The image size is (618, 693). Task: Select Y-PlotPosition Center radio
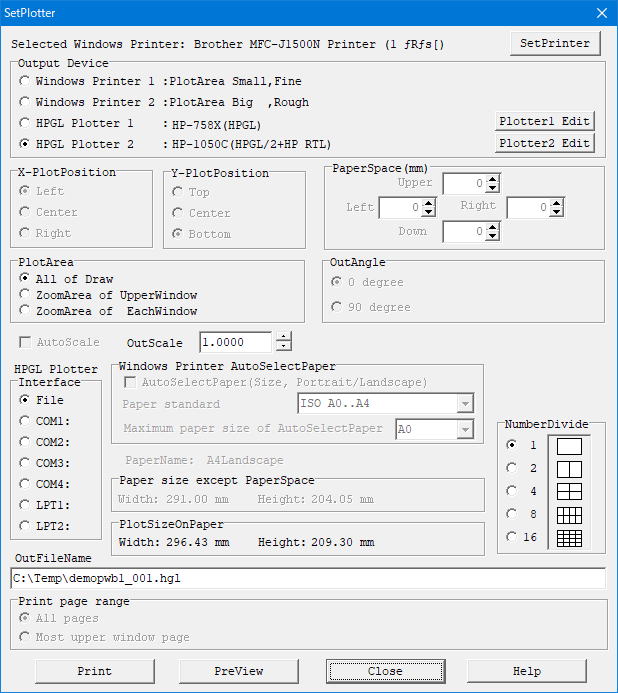click(x=178, y=213)
